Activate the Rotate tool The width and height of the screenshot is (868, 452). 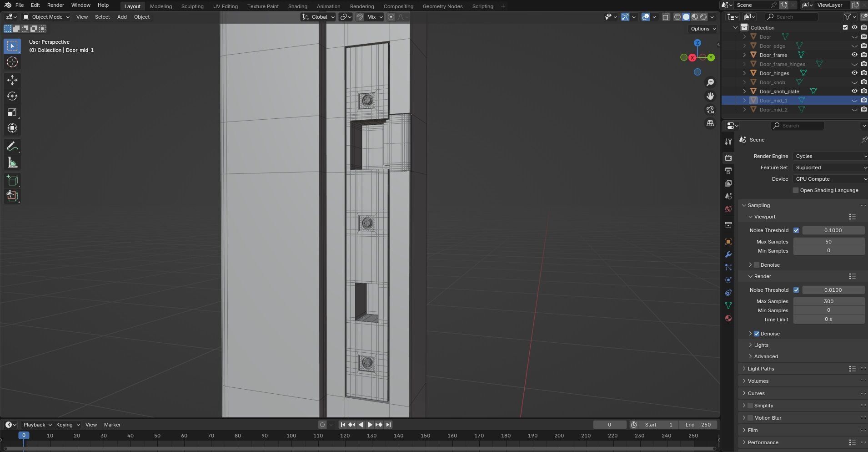tap(12, 96)
